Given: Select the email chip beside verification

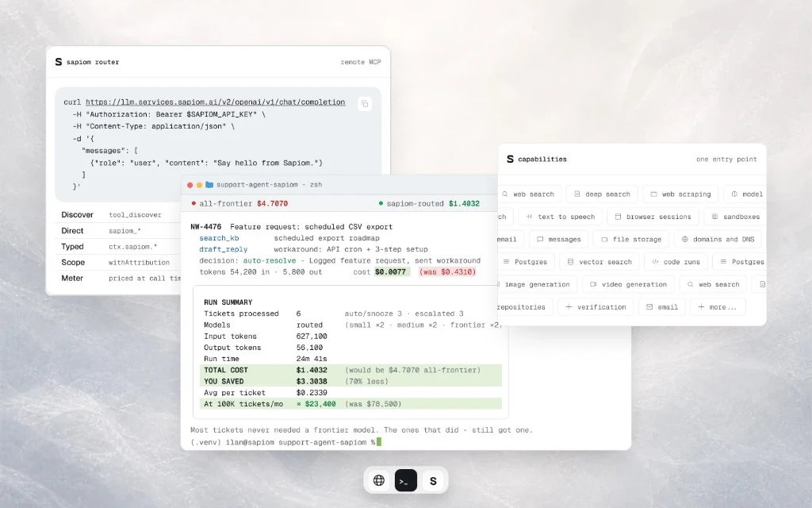Looking at the screenshot, I should (661, 307).
